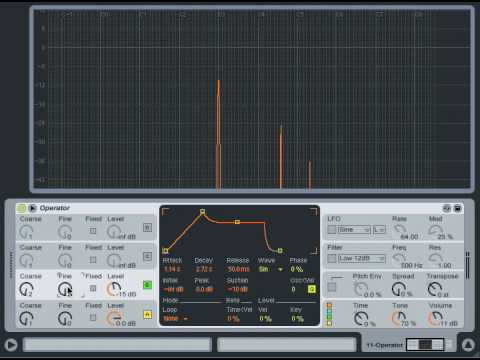Open the Wave Sin oscillator dropdown
This screenshot has width=480, height=360.
click(271, 269)
